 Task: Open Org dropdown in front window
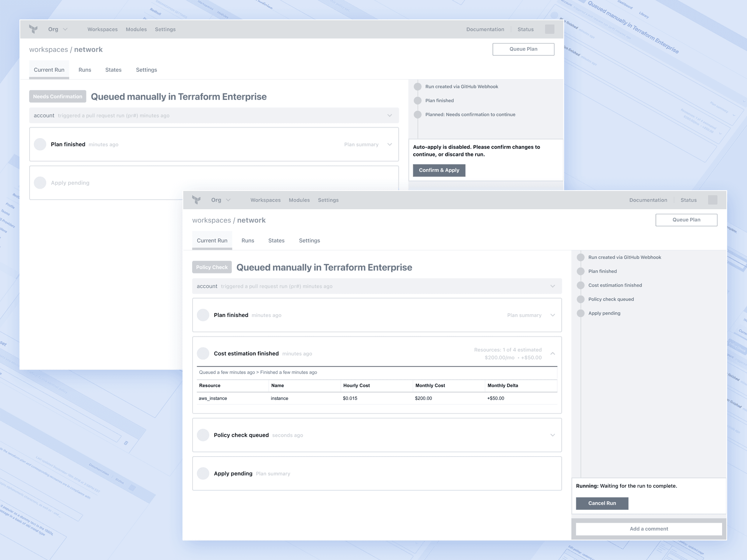[x=221, y=200]
